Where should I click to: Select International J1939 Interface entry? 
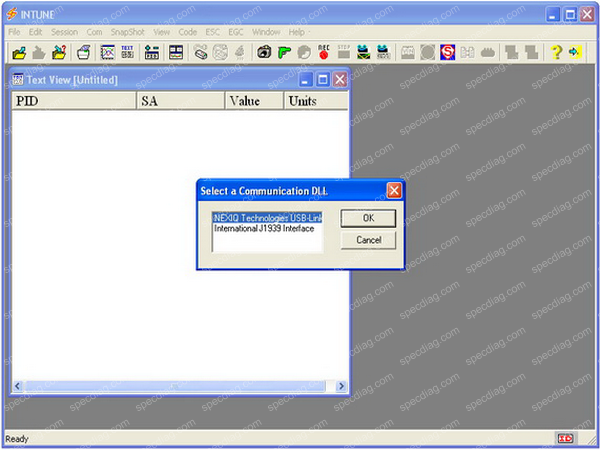tap(264, 229)
